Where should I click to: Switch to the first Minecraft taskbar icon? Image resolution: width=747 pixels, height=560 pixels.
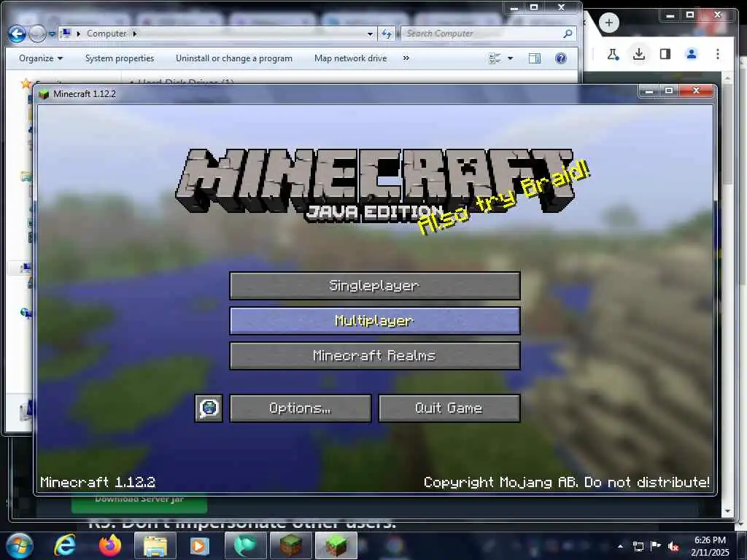pos(290,545)
